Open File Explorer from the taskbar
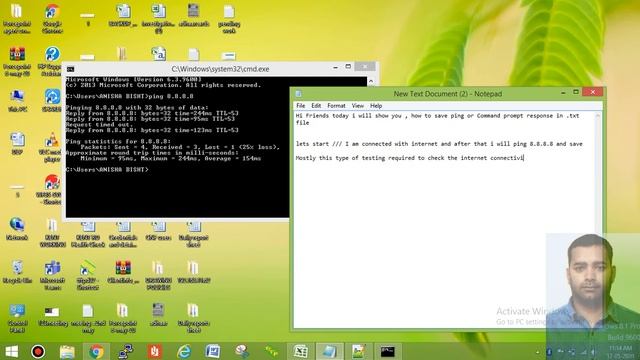The width and height of the screenshot is (640, 360). 67,351
